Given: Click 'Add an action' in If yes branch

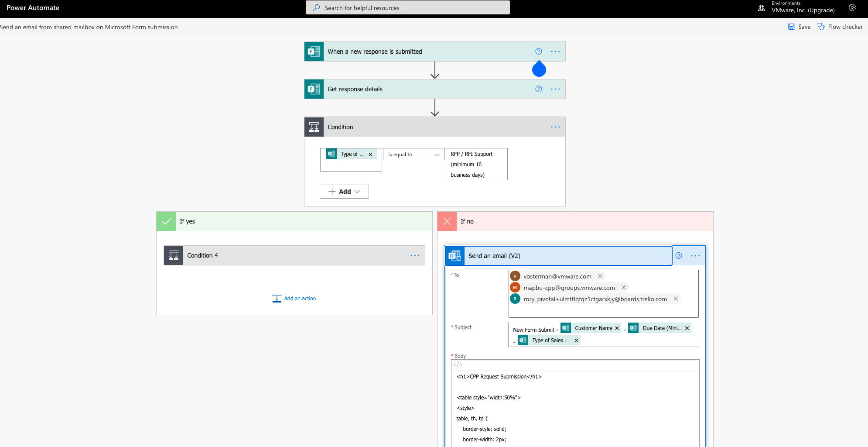Looking at the screenshot, I should click(294, 299).
